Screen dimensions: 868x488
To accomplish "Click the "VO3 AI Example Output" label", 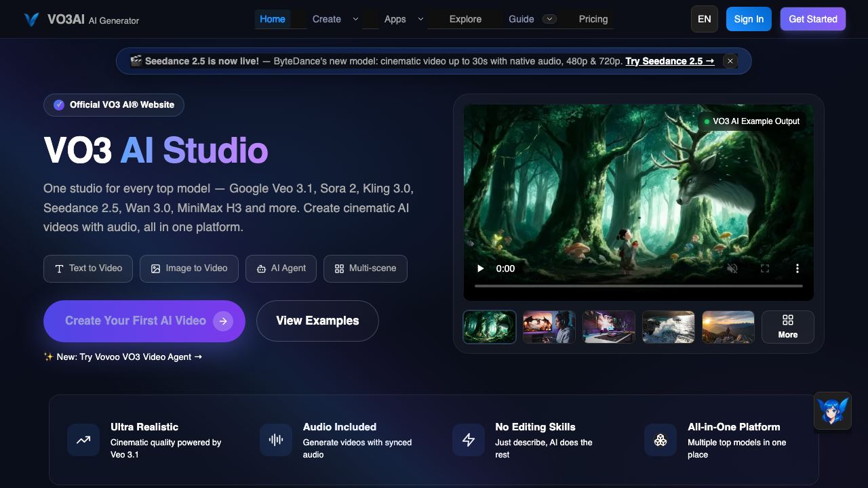I will pos(751,121).
